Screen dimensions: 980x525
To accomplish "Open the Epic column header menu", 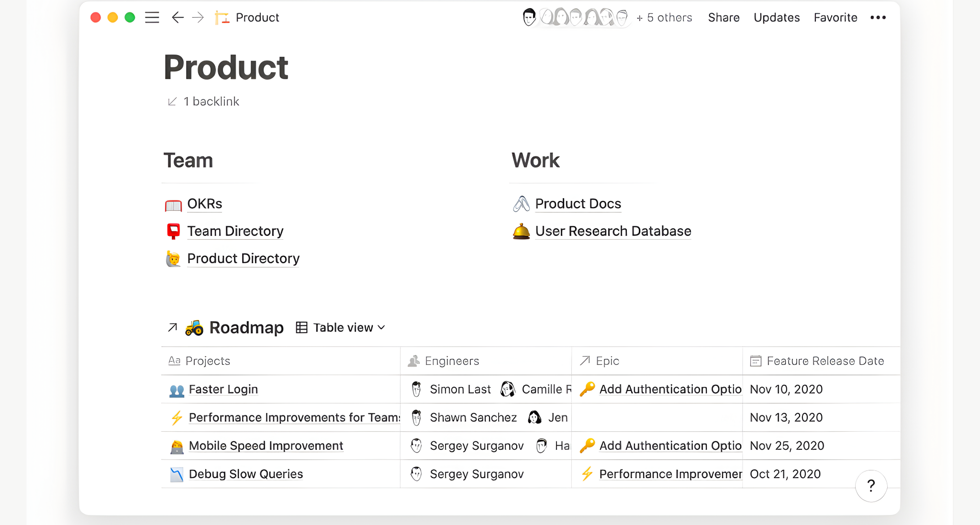I will (607, 361).
